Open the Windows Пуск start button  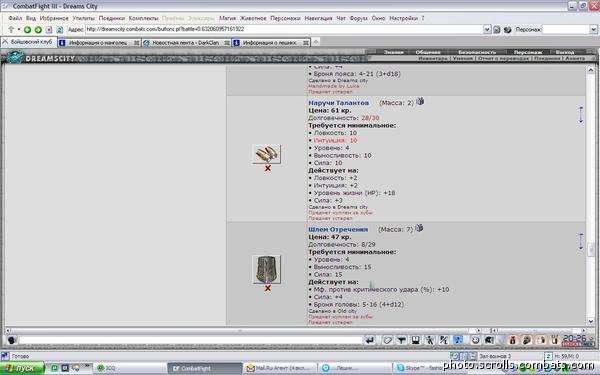coord(22,368)
